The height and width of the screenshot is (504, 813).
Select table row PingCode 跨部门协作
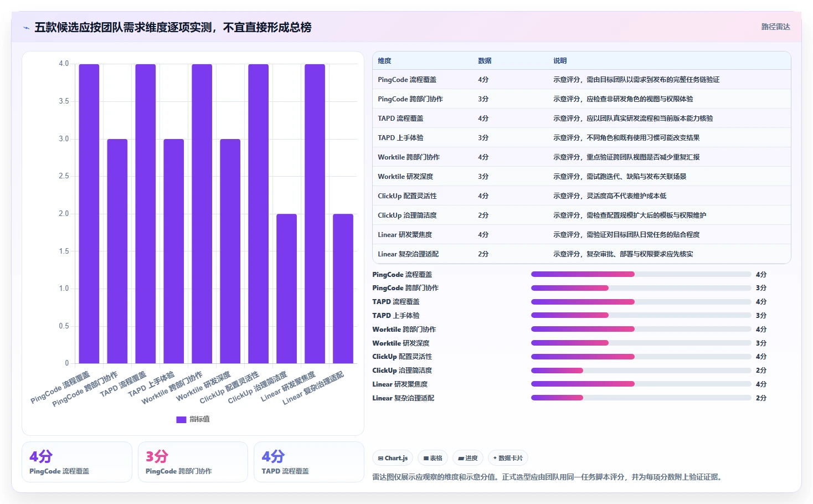click(x=582, y=99)
